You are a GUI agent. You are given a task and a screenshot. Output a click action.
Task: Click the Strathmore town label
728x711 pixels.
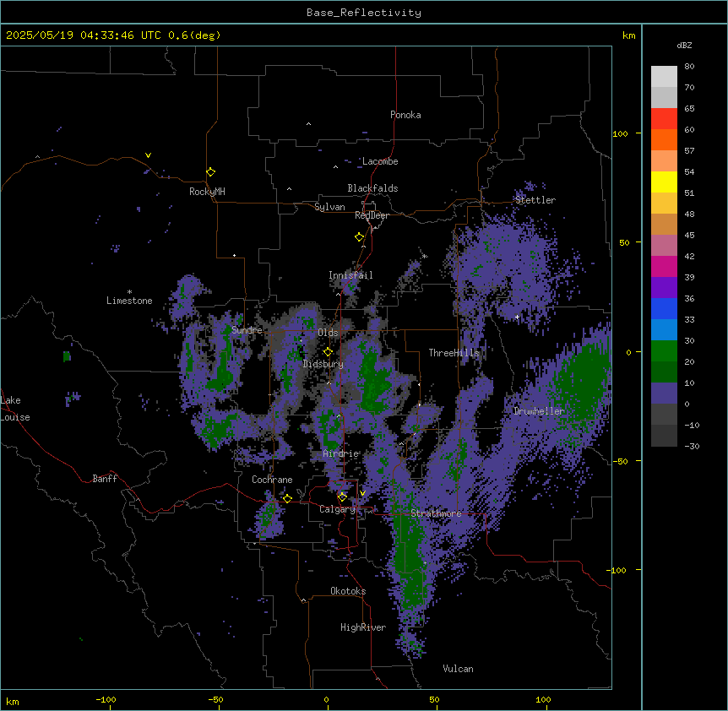[x=436, y=513]
